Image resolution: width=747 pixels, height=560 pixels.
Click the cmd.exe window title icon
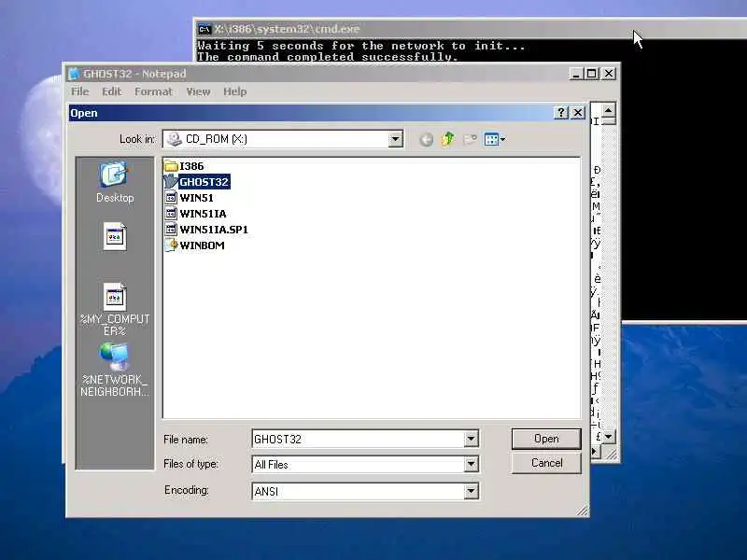[x=204, y=30]
